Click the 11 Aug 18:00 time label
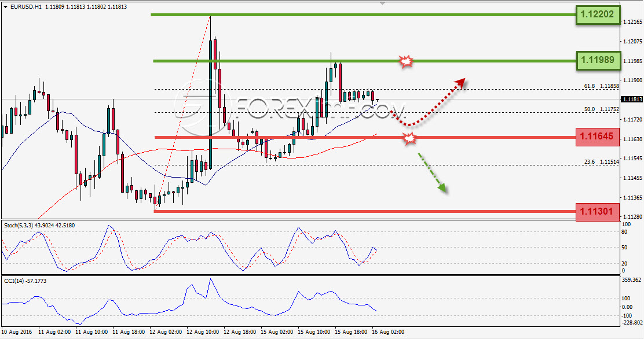This screenshot has height=339, width=644. click(x=128, y=331)
